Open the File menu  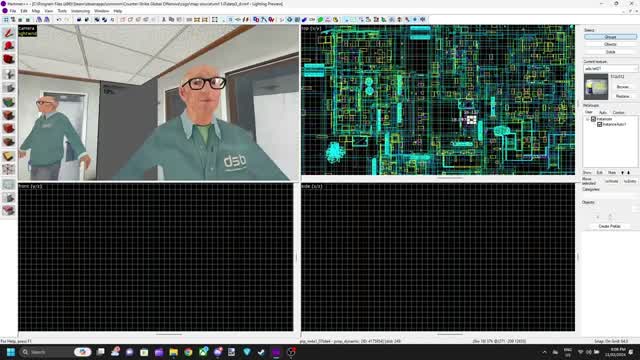(x=13, y=11)
